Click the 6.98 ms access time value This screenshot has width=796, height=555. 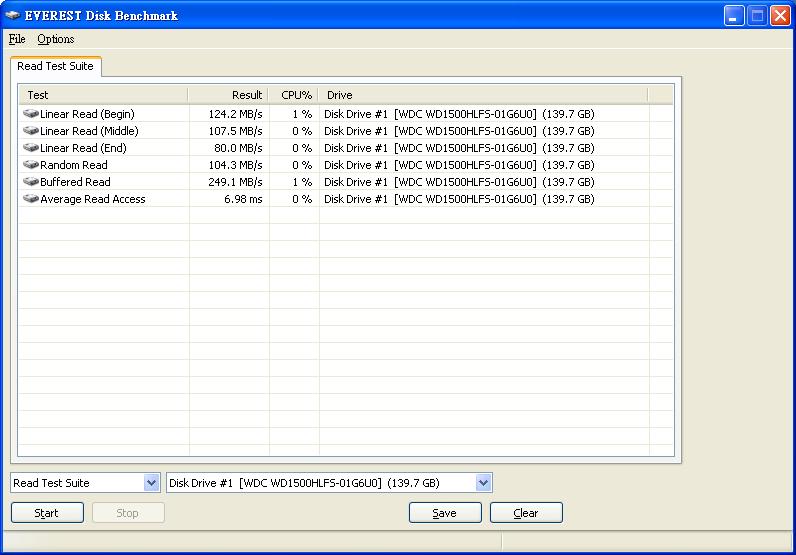tap(243, 199)
